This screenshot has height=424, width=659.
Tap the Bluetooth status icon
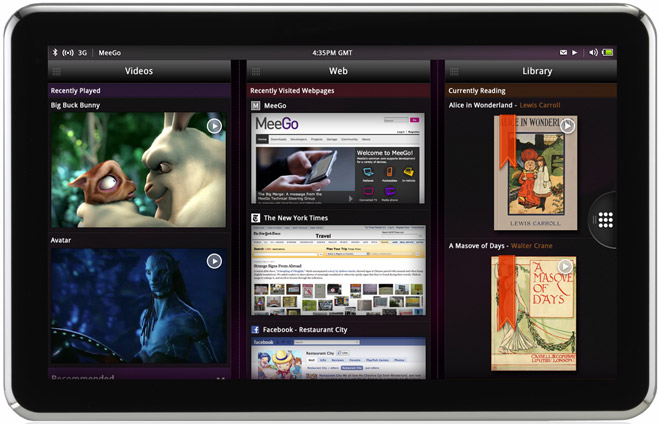(55, 53)
